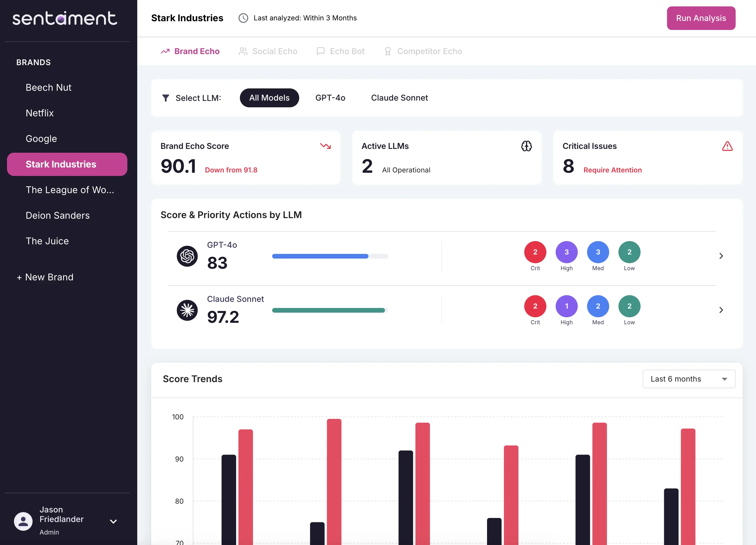Click the Run Analysis button
Viewport: 756px width, 545px height.
click(x=701, y=18)
